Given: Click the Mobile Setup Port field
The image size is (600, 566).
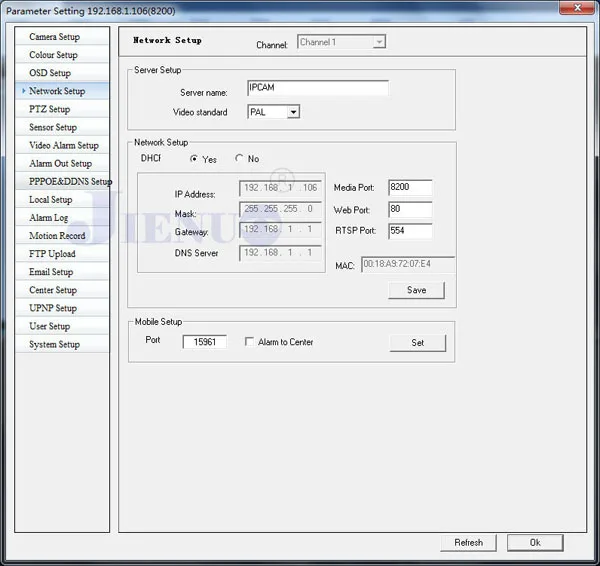Looking at the screenshot, I should (x=205, y=342).
